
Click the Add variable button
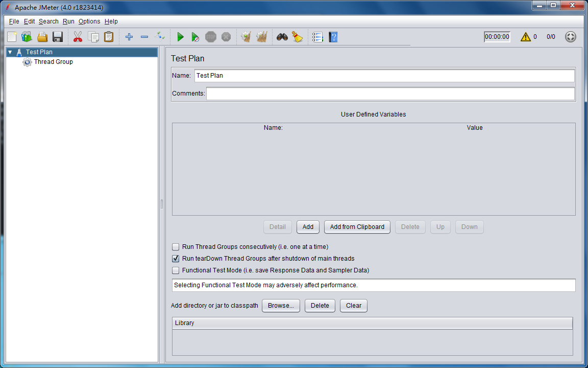pyautogui.click(x=308, y=227)
